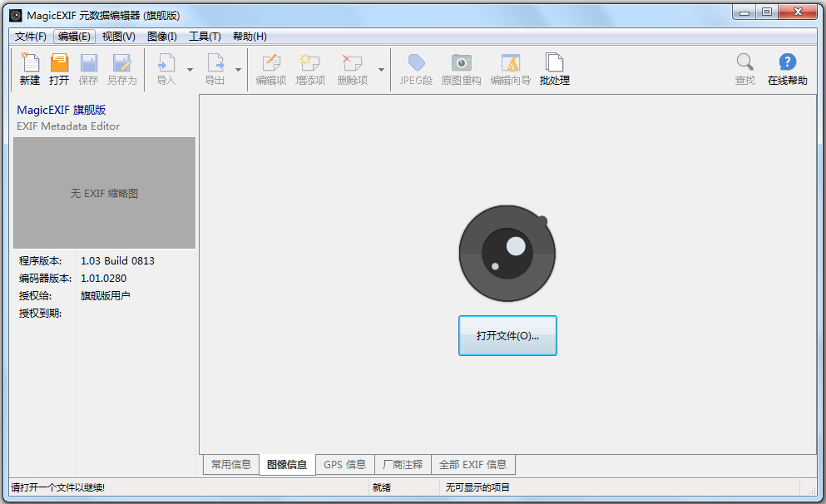Click the JPEG段 segment viewer icon

click(x=415, y=68)
